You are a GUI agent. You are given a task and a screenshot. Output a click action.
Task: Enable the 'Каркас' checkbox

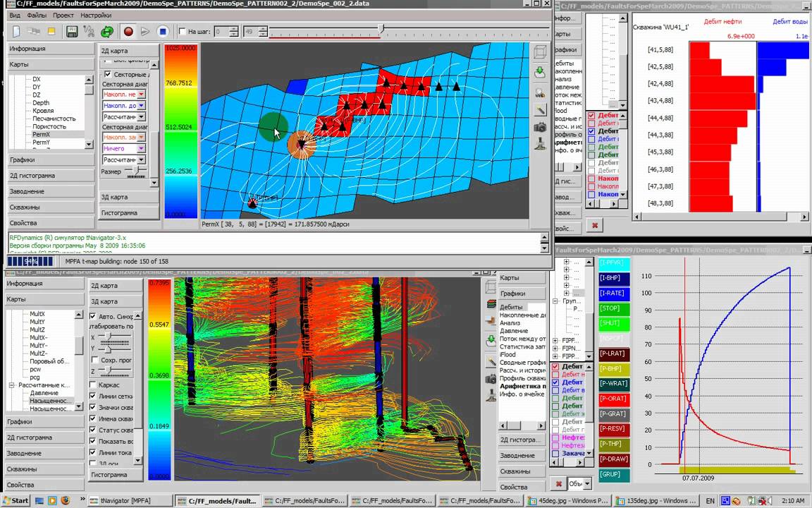[x=93, y=385]
